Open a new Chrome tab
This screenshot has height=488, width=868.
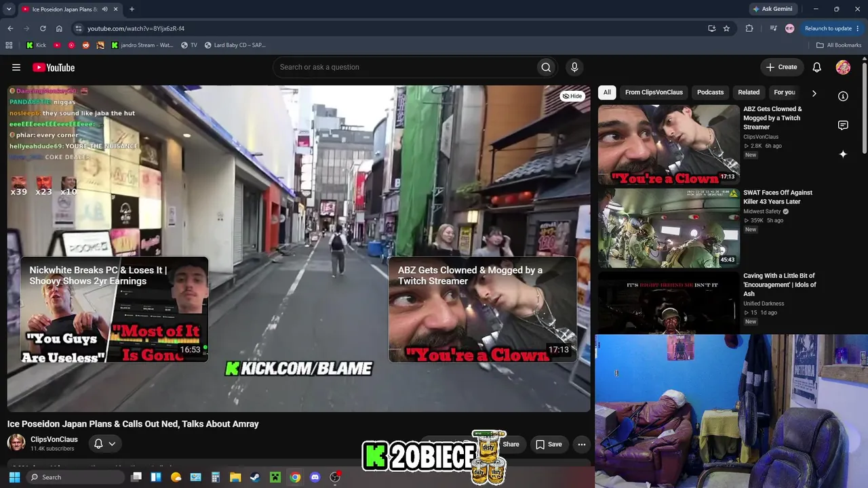tap(132, 9)
